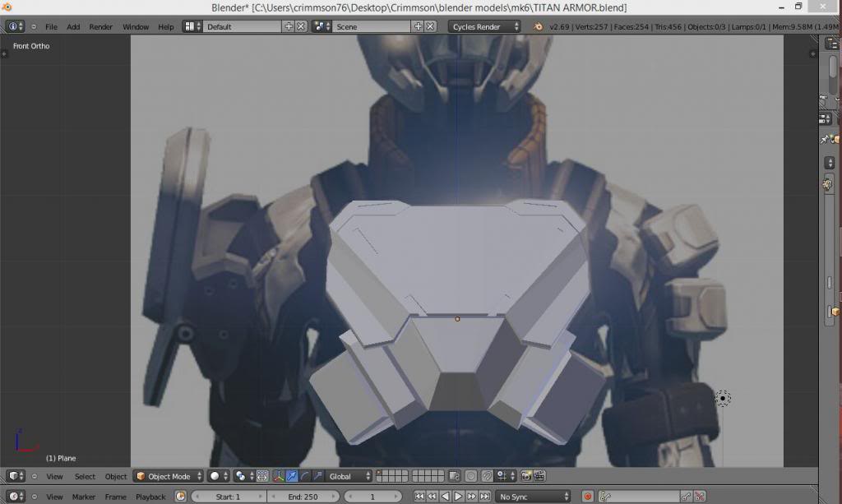Click the active keying set field
The image size is (842, 504).
[640, 497]
